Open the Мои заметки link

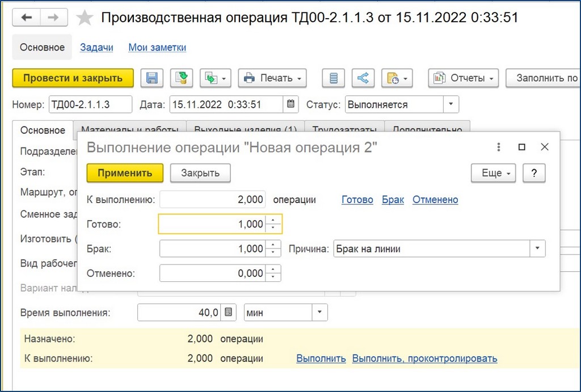157,48
